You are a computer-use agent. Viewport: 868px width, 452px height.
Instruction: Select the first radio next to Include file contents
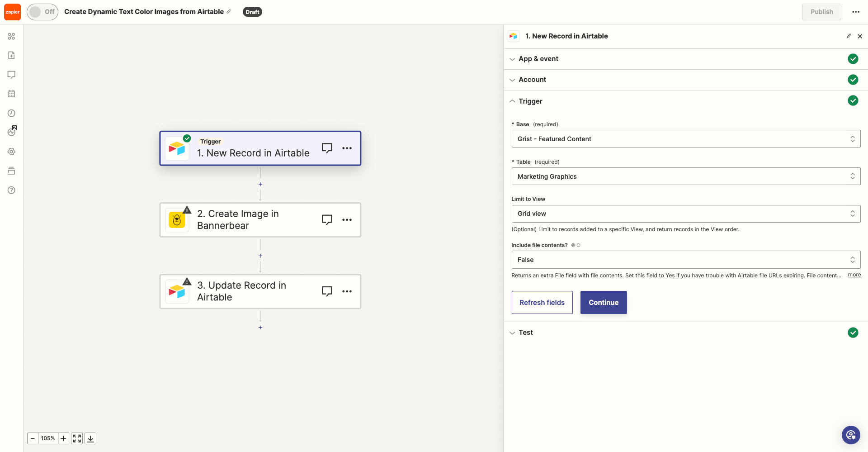pyautogui.click(x=572, y=245)
